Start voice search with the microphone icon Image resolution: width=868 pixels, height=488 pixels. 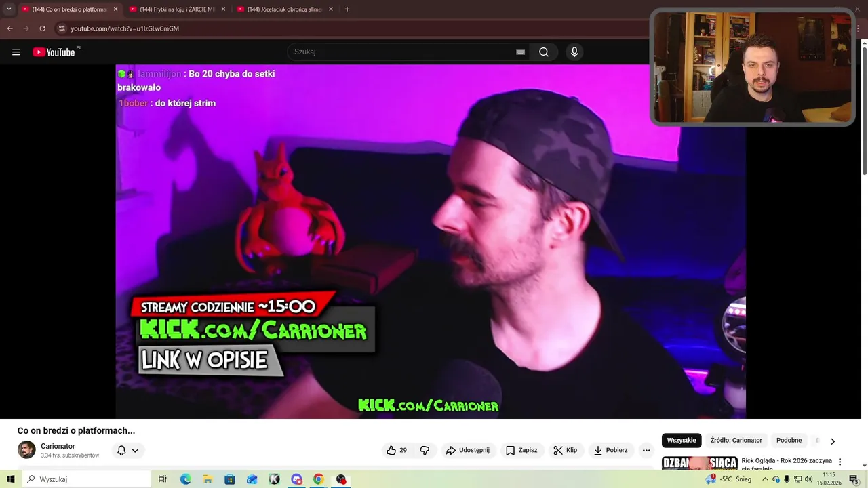coord(574,52)
